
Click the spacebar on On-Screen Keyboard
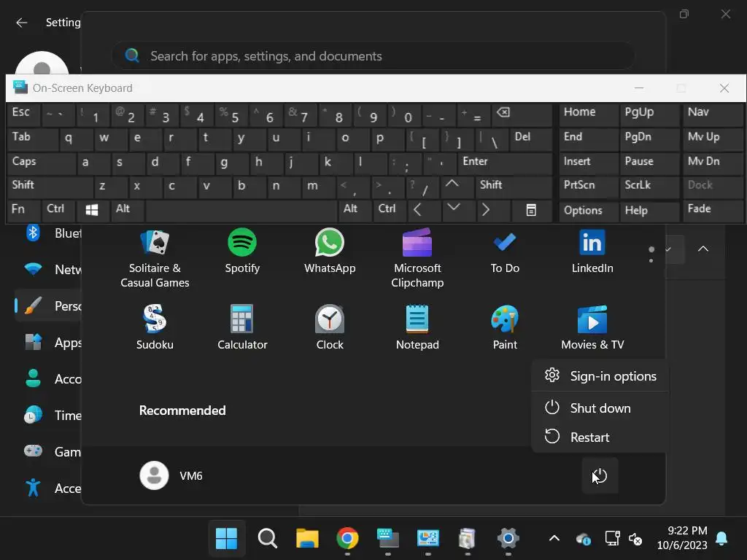(x=241, y=211)
